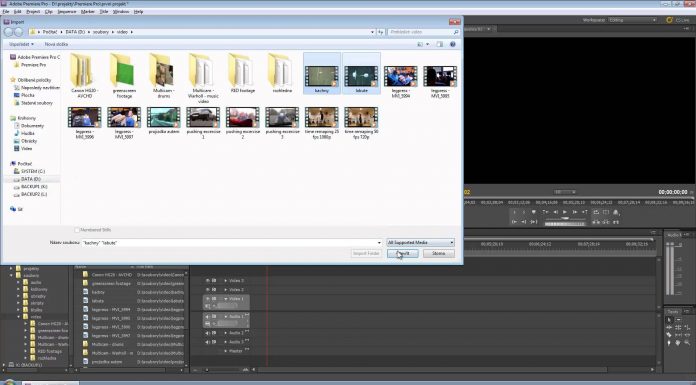This screenshot has width=696, height=385.
Task: Click the Set Unnumbered Marker icon
Action: (534, 213)
